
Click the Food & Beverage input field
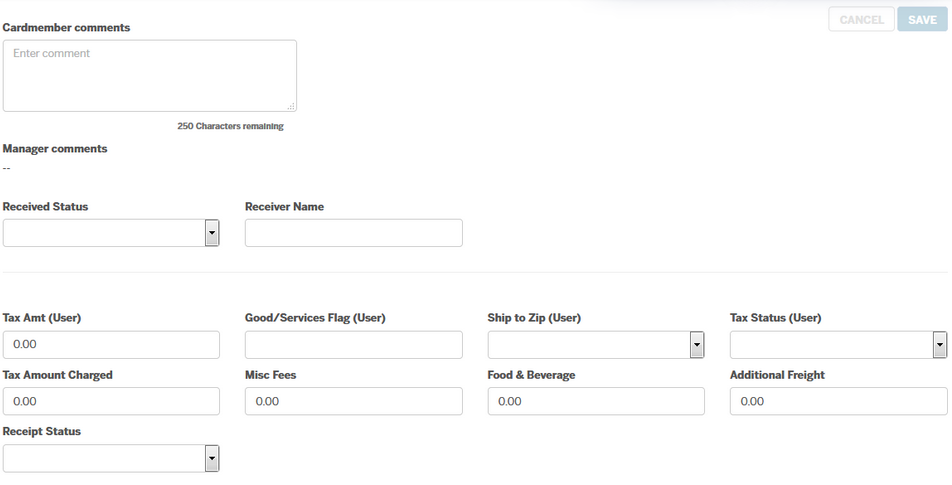point(596,401)
